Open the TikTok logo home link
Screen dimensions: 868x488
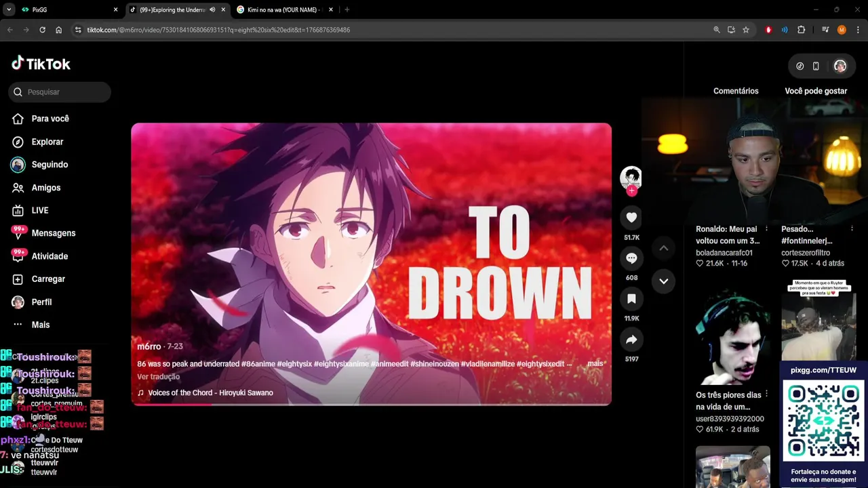[41, 64]
